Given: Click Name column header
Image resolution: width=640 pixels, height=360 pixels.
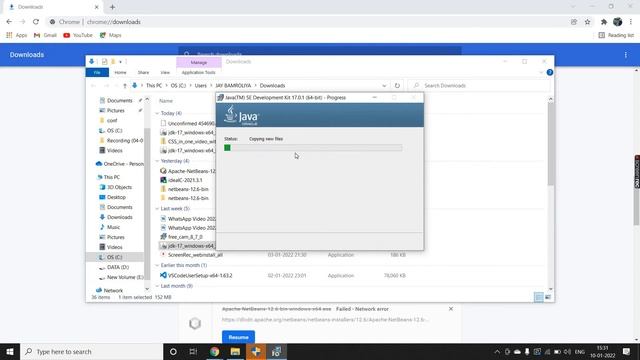Looking at the screenshot, I should tap(166, 101).
